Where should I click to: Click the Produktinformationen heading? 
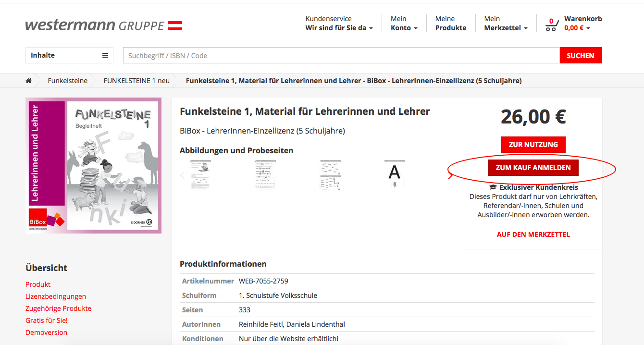pos(223,264)
